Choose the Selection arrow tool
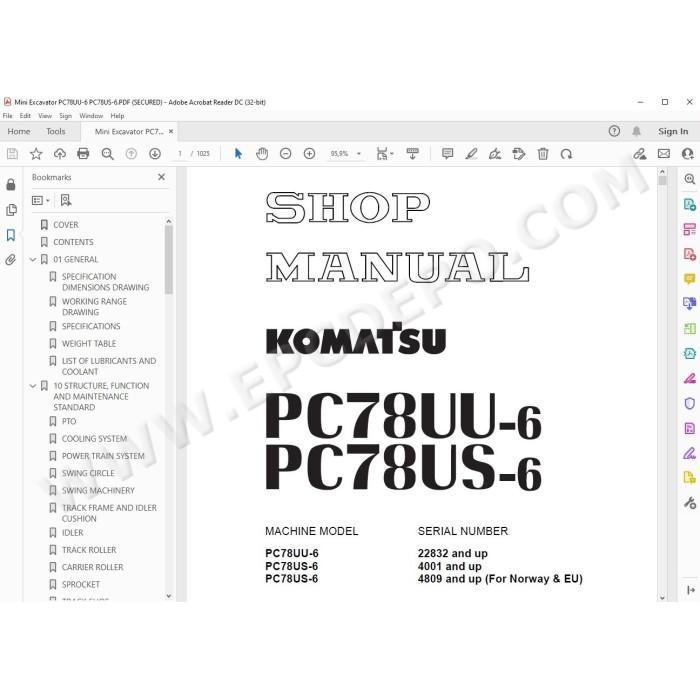The image size is (700, 700). (238, 154)
